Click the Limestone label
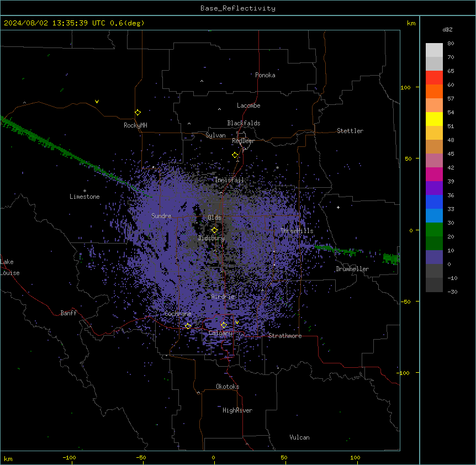This screenshot has height=465, width=476. click(x=84, y=197)
